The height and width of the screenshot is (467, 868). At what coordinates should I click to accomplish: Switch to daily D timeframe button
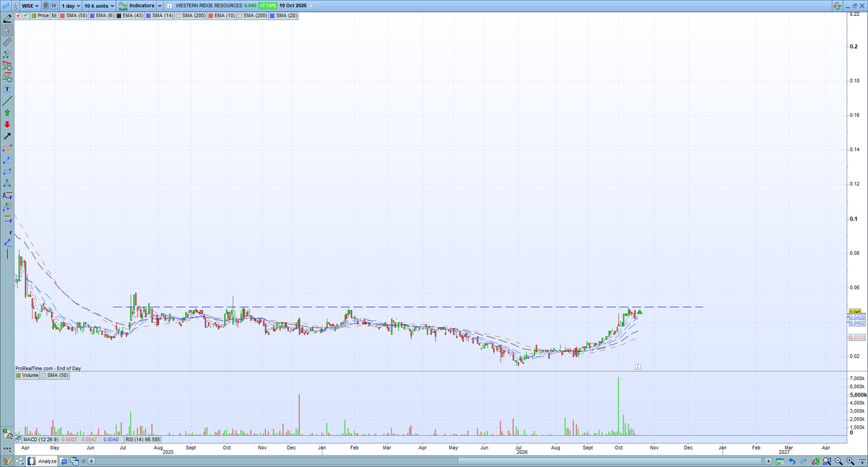[x=46, y=6]
